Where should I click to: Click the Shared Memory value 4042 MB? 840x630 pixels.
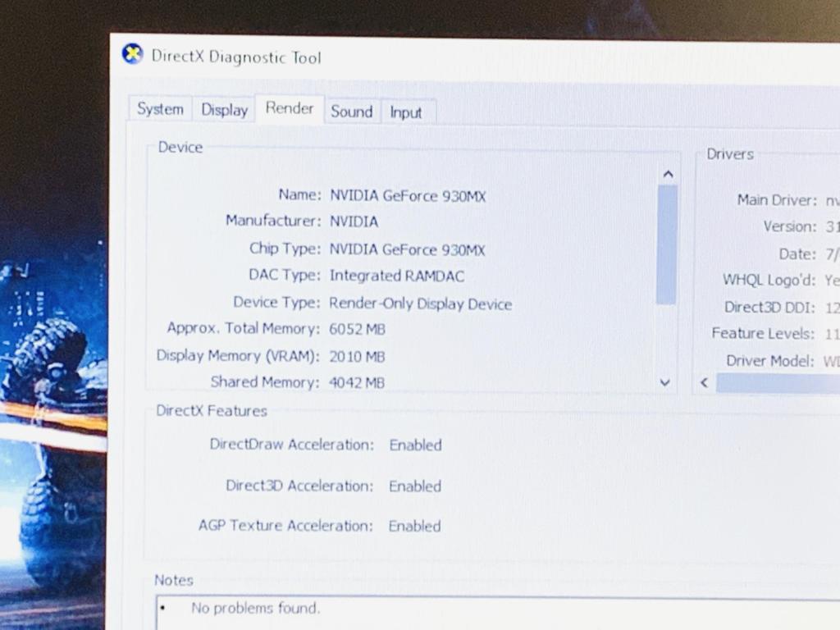357,382
